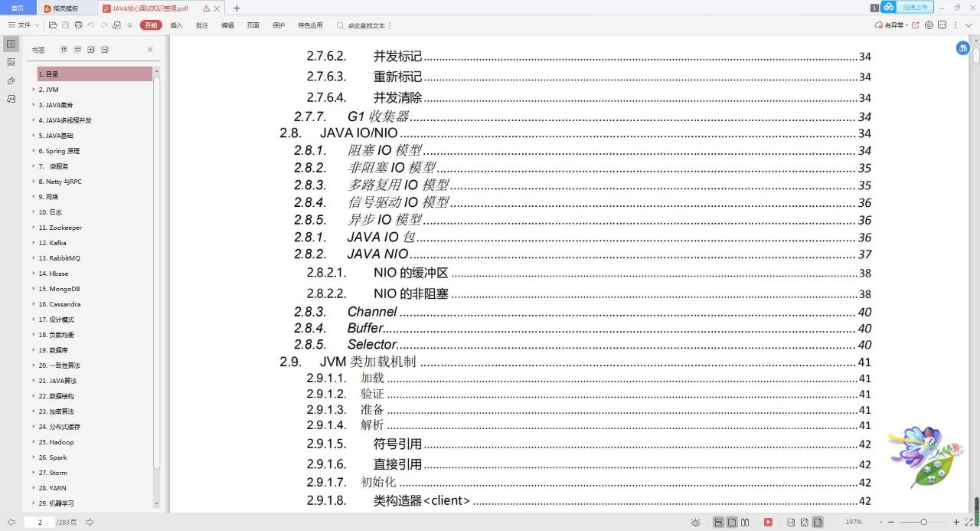Screen dimensions: 980x531
Task: Click the share icon in top right
Action: 916,25
